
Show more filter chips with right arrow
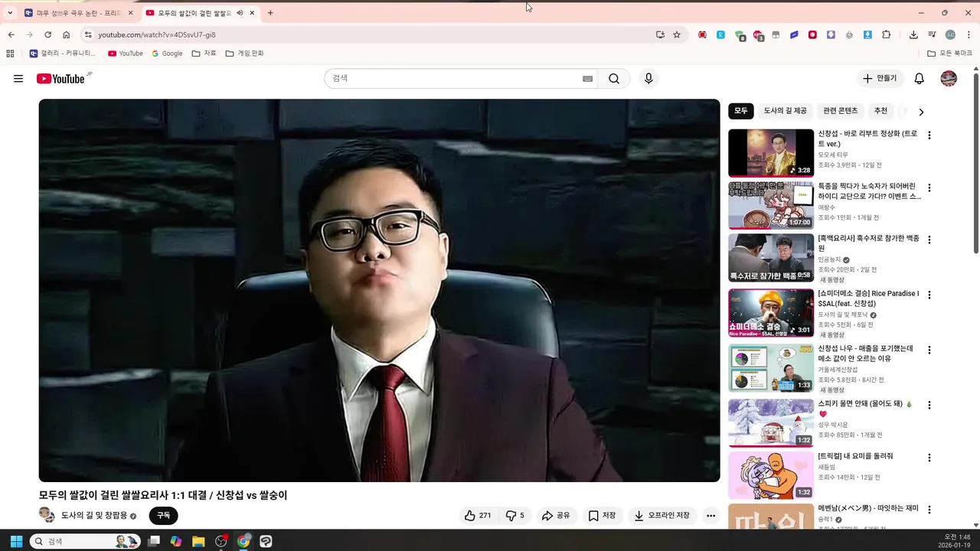[921, 112]
